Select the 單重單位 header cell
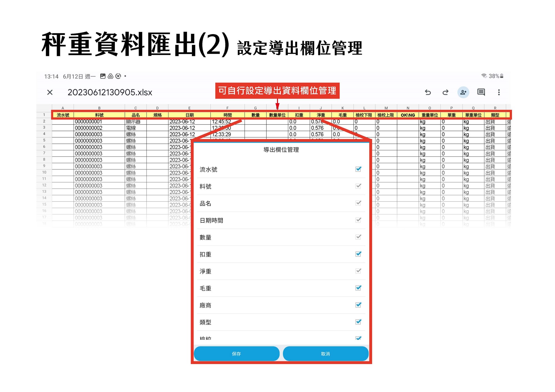 473,115
